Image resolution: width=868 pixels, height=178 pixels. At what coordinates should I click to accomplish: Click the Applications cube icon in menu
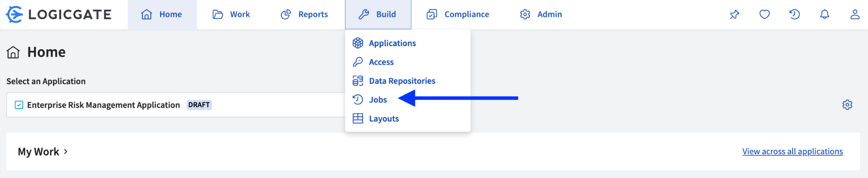click(x=358, y=43)
